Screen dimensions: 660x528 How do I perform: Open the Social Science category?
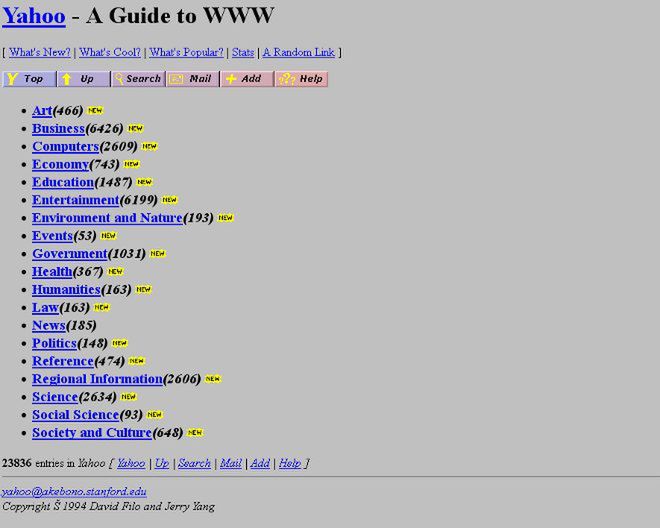(76, 415)
